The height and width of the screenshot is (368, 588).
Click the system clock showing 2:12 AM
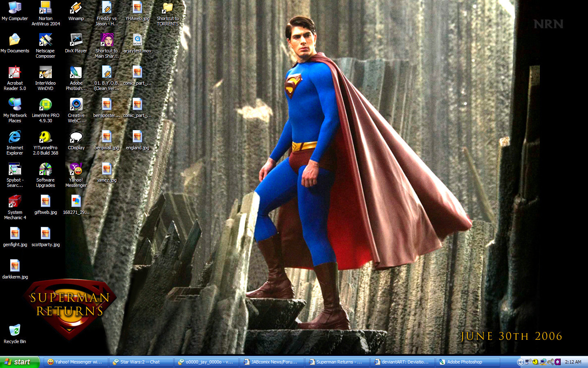573,362
